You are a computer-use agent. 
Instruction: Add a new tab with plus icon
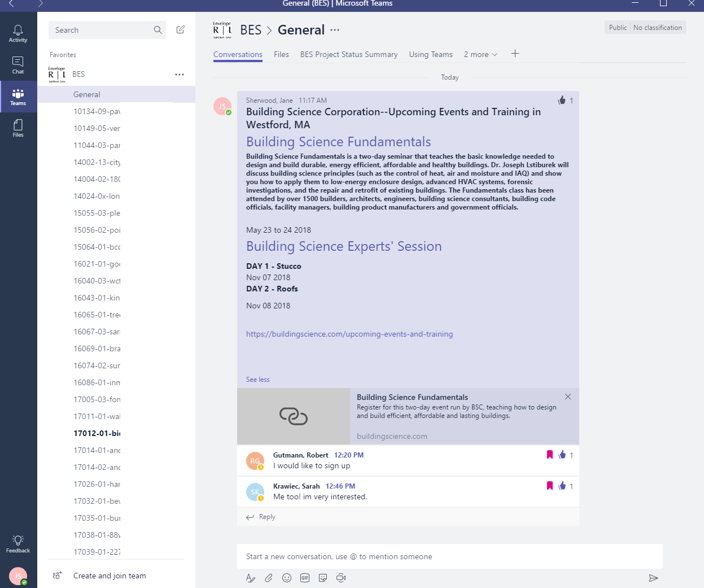point(515,54)
